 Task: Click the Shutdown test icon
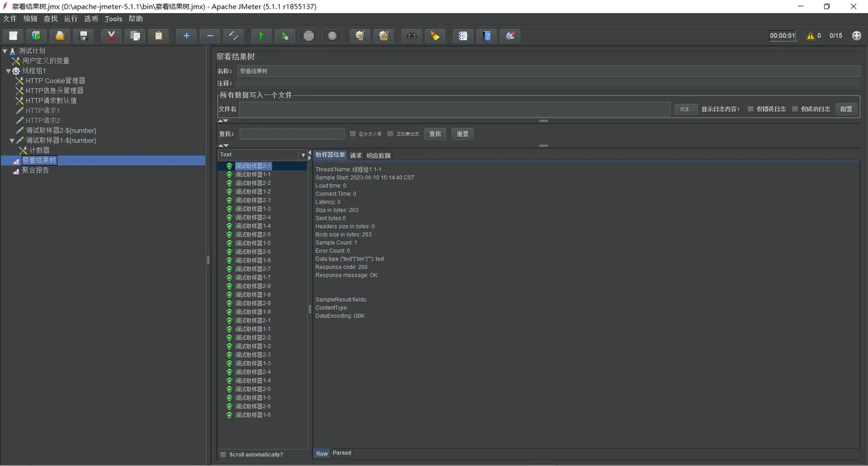pos(332,36)
